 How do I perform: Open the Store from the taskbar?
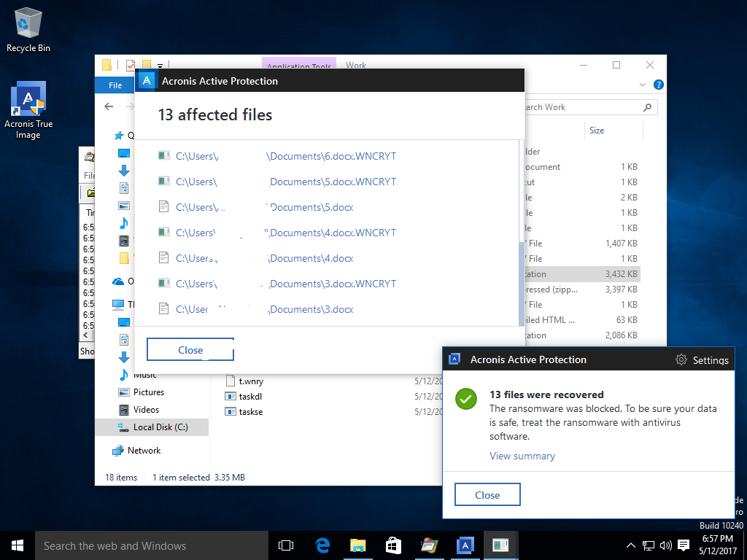click(x=393, y=545)
